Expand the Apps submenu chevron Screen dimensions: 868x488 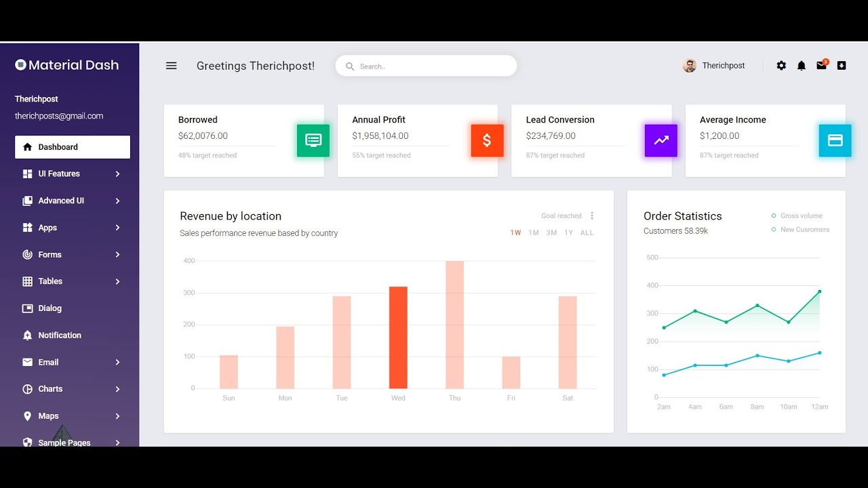(117, 228)
